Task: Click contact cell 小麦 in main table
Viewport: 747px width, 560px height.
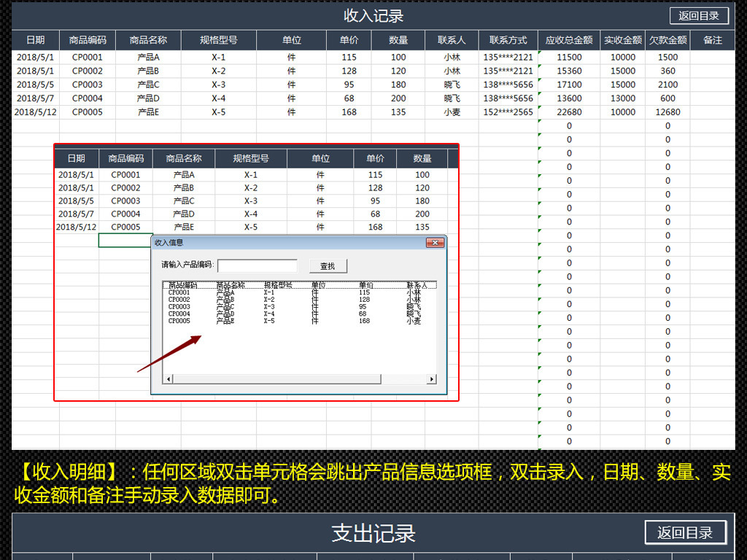Action: point(452,112)
